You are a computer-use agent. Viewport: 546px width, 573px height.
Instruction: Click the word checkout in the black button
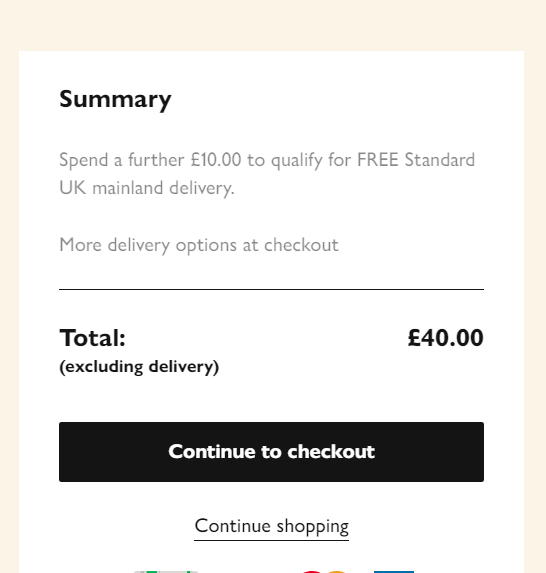click(331, 452)
